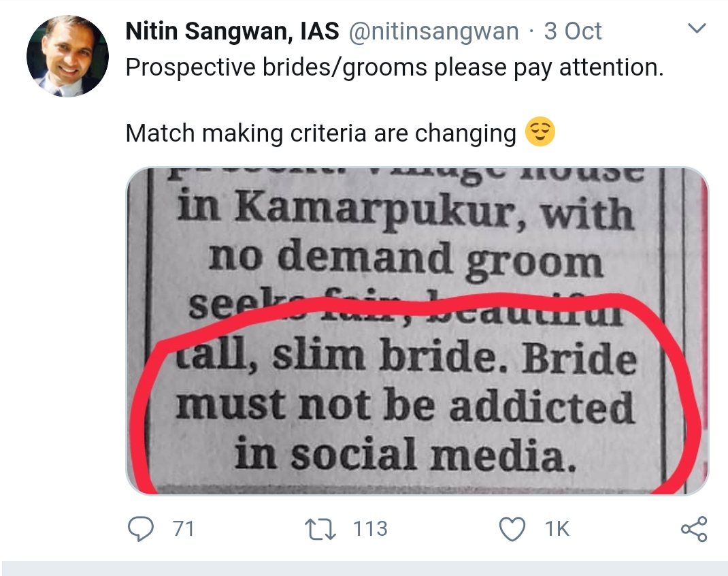
Task: Click the reply speech bubble icon
Action: coord(141,529)
